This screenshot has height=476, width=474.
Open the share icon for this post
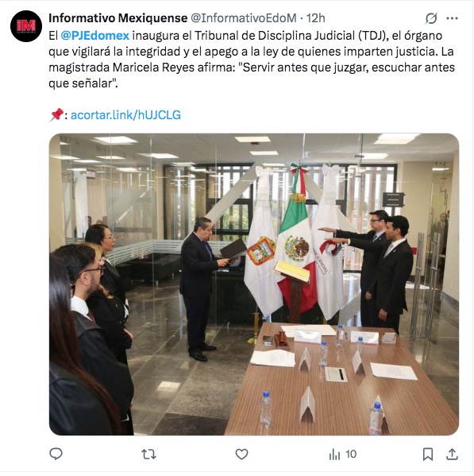452,454
